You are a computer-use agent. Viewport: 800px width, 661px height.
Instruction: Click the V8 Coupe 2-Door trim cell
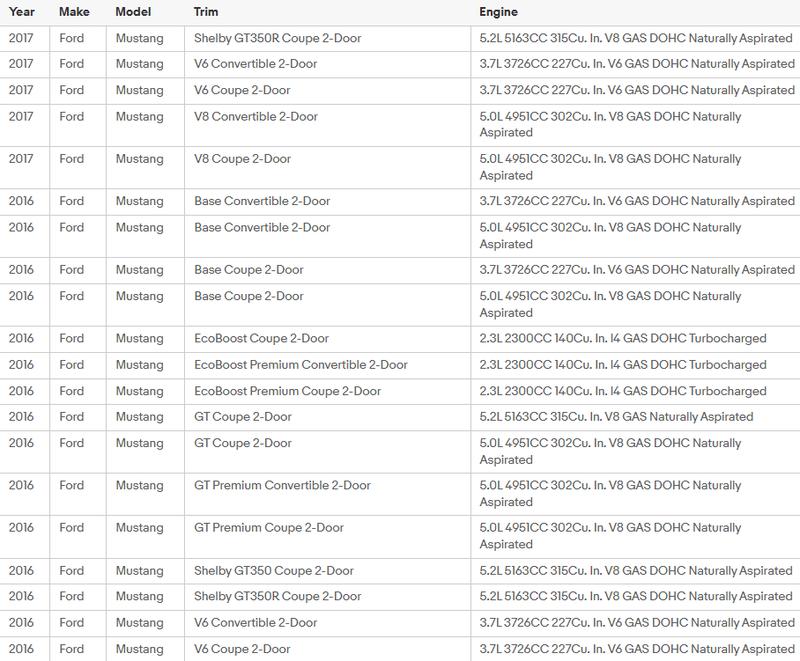(243, 159)
